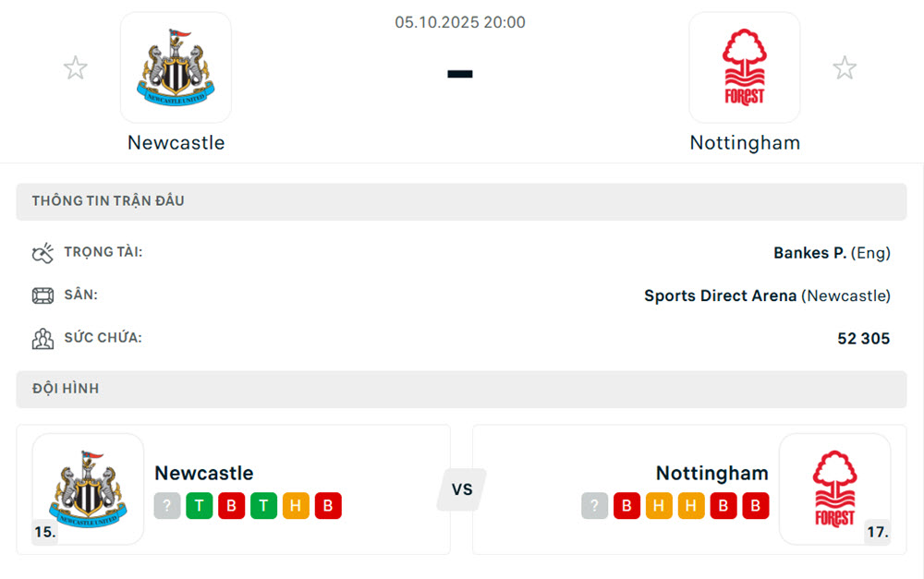Click the referee whistle icon
The width and height of the screenshot is (924, 579).
43,253
